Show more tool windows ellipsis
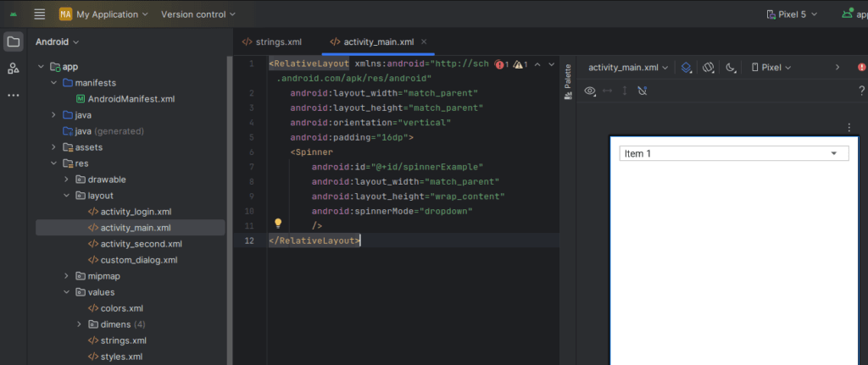Image resolution: width=868 pixels, height=365 pixels. 14,95
